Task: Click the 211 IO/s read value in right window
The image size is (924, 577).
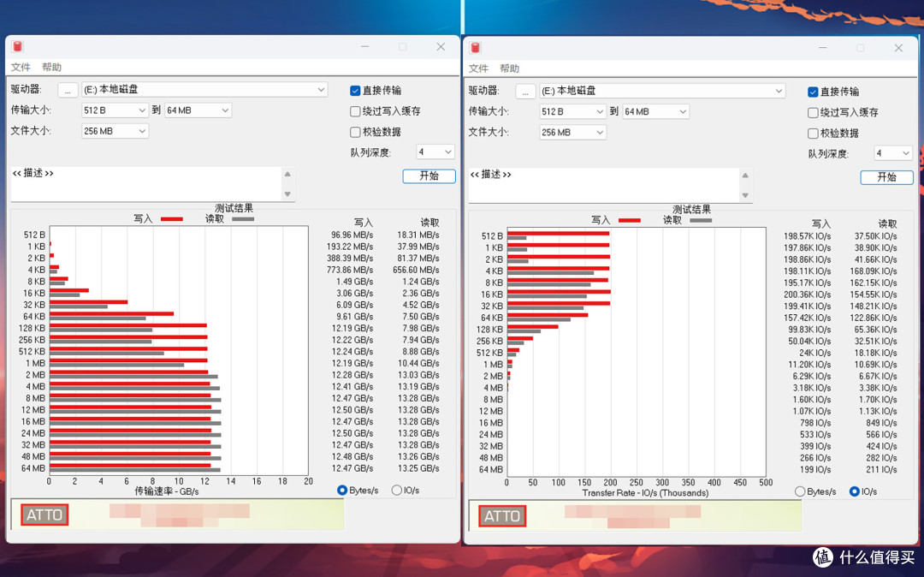Action: [x=881, y=469]
